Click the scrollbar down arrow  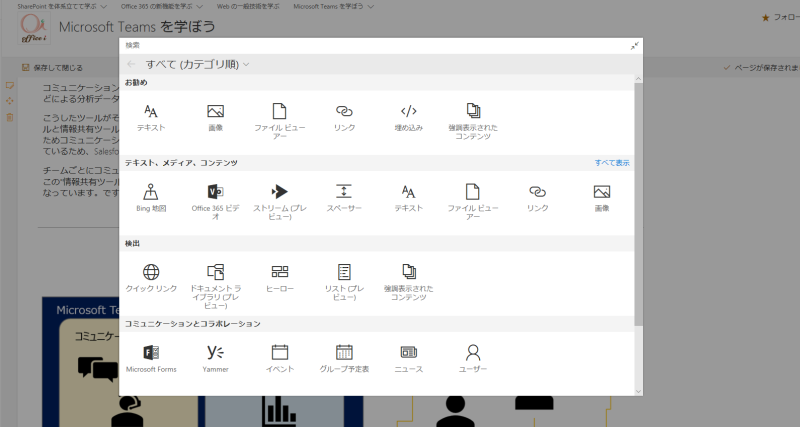coord(638,391)
